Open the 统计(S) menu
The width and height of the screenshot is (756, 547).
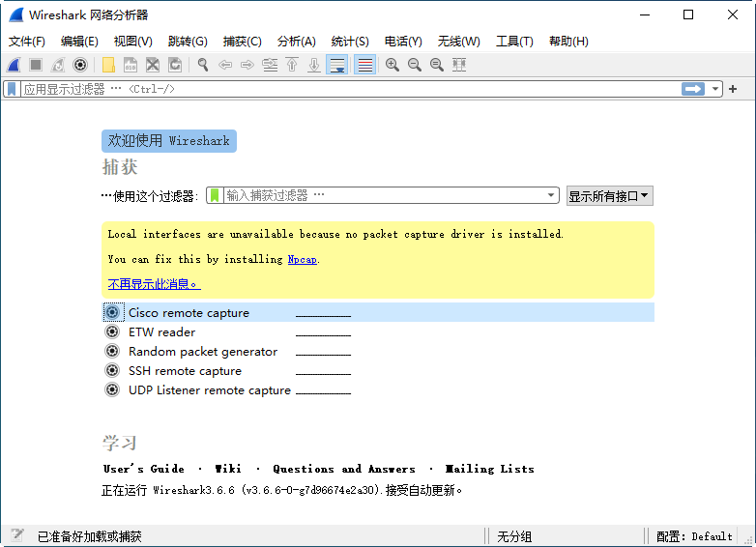(x=350, y=42)
